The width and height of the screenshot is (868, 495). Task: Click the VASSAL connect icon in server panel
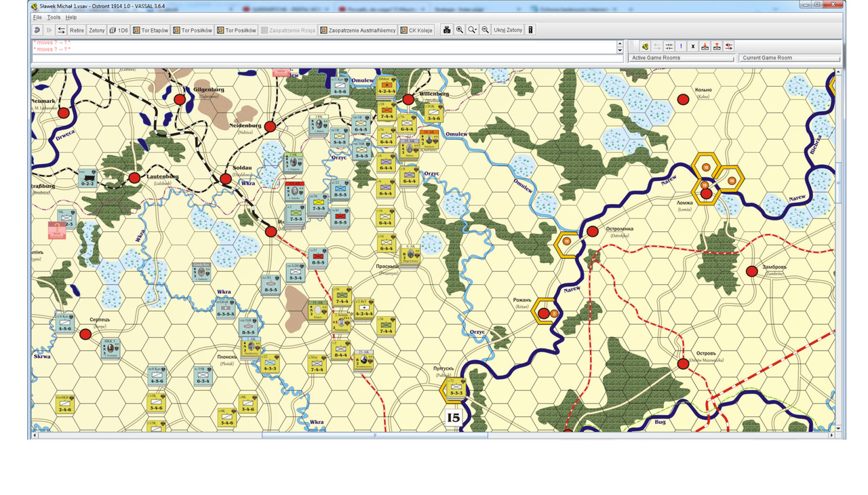click(645, 46)
